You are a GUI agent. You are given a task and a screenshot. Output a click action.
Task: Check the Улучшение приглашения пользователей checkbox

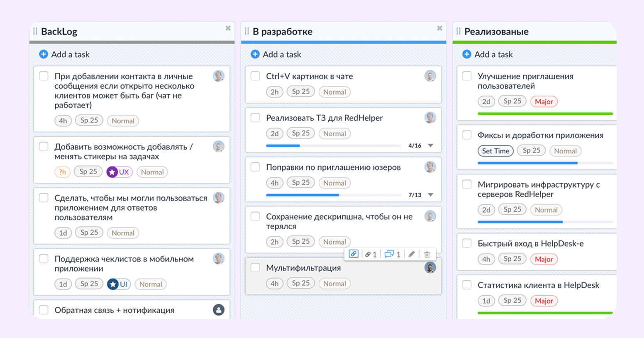466,77
